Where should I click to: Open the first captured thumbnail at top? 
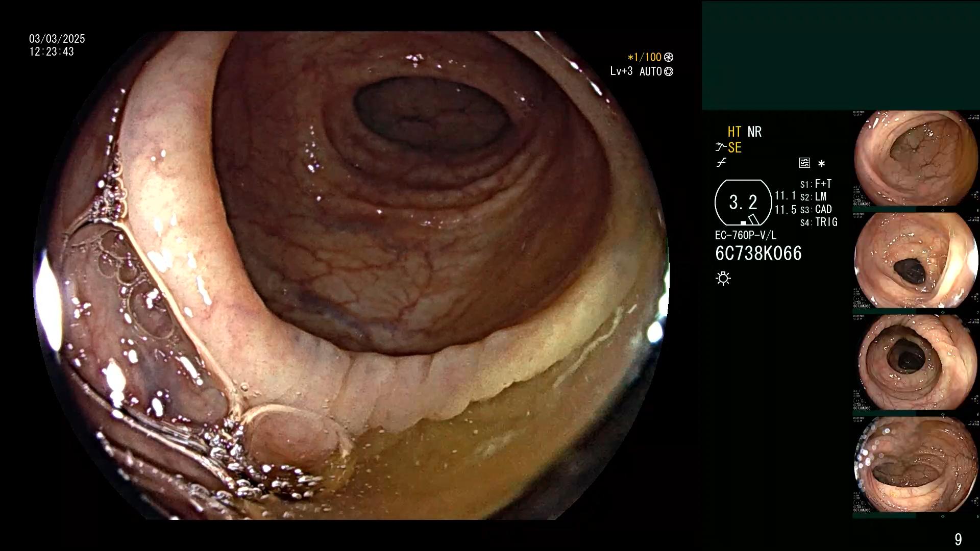click(x=916, y=158)
